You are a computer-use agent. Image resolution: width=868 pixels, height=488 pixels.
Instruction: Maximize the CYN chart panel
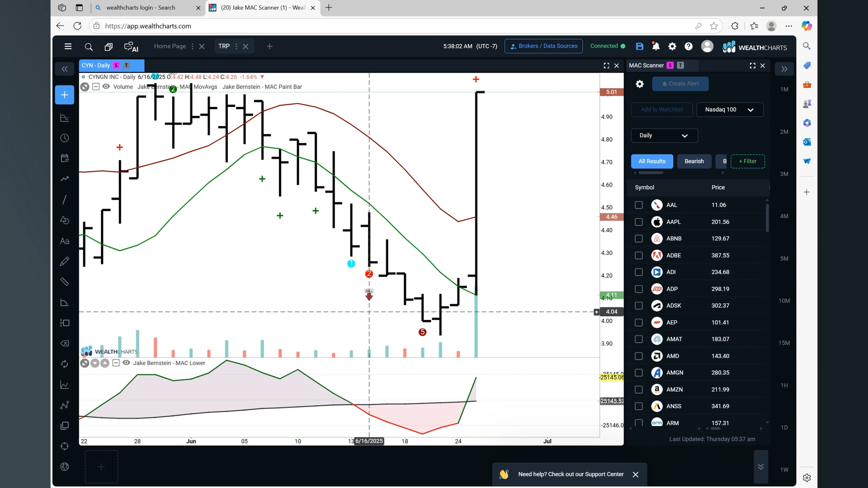[x=606, y=66]
